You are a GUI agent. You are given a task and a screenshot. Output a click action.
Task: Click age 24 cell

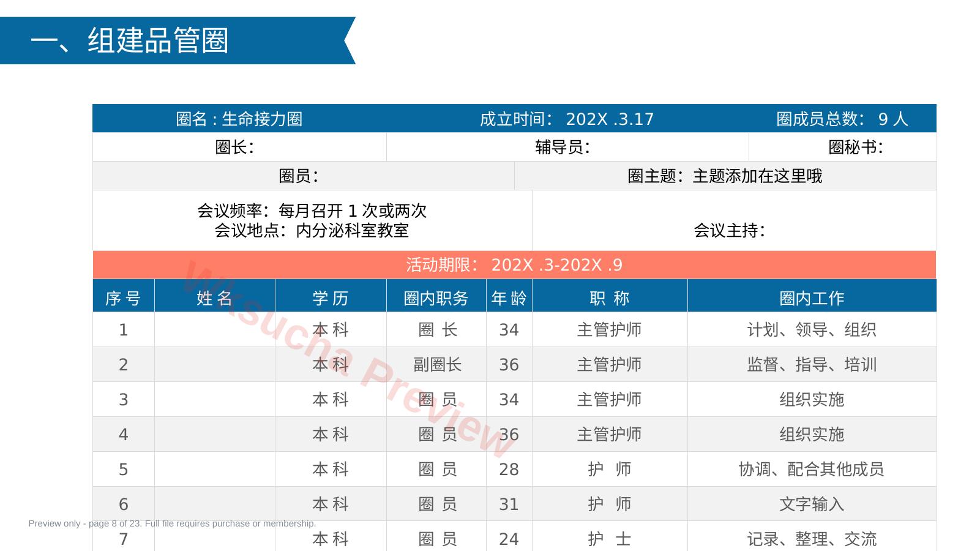click(x=509, y=537)
